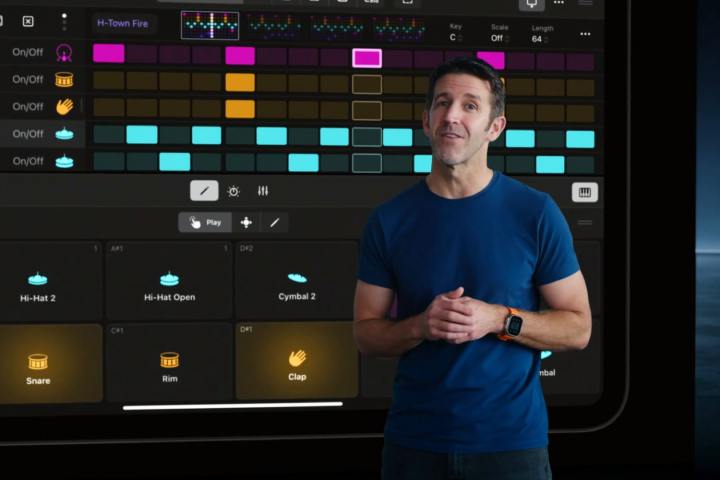The width and height of the screenshot is (720, 480).
Task: Click the pink kick drum row icon
Action: 64,53
